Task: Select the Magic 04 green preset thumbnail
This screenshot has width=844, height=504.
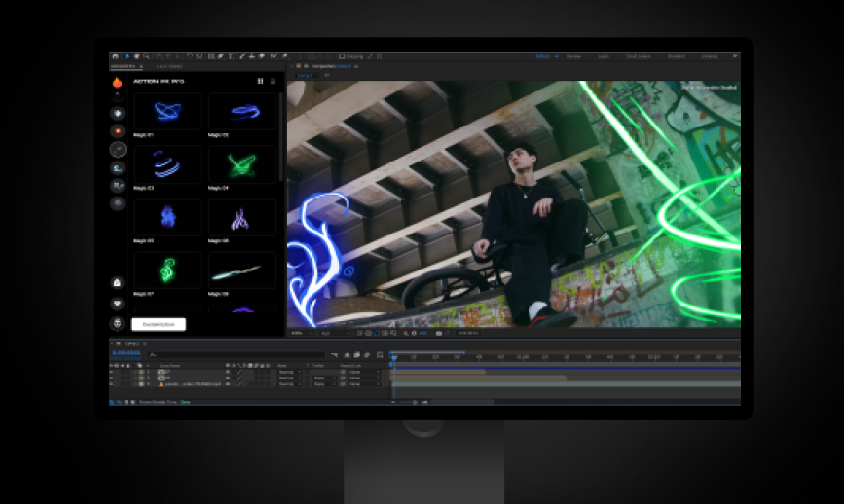Action: point(241,163)
